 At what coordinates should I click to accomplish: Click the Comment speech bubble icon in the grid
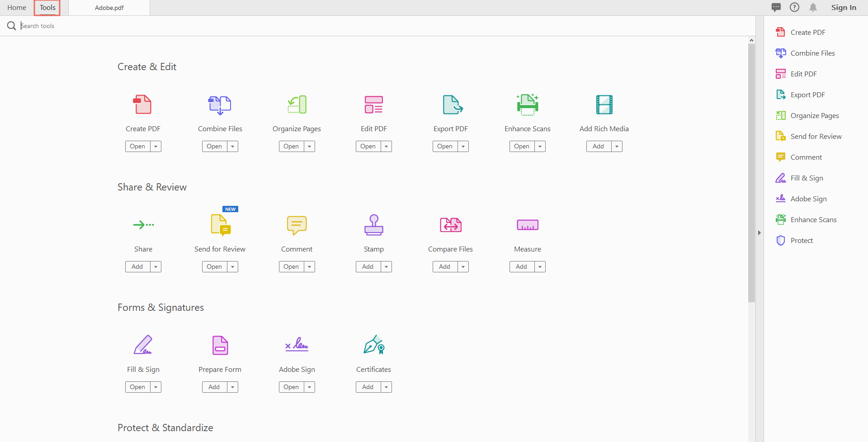(x=297, y=225)
